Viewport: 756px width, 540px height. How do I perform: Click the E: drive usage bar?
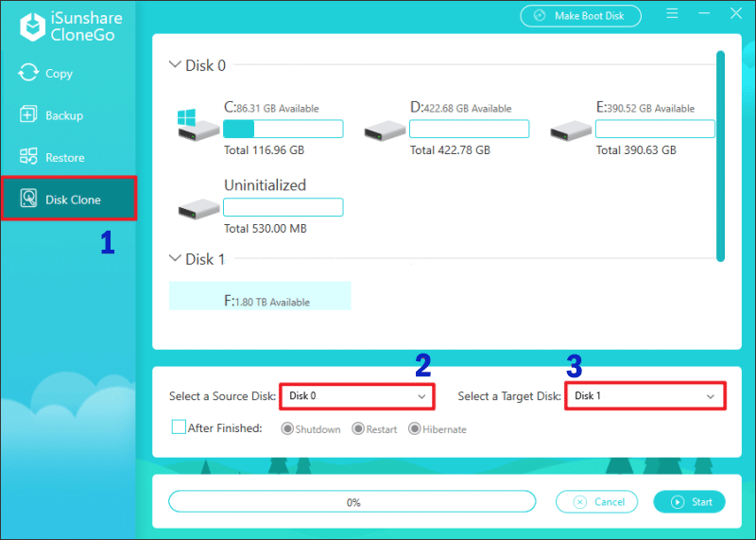click(655, 129)
